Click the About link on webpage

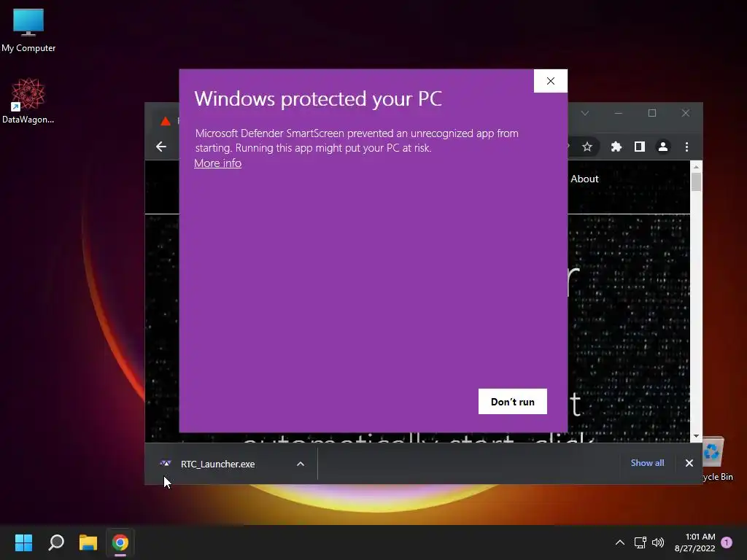point(584,179)
